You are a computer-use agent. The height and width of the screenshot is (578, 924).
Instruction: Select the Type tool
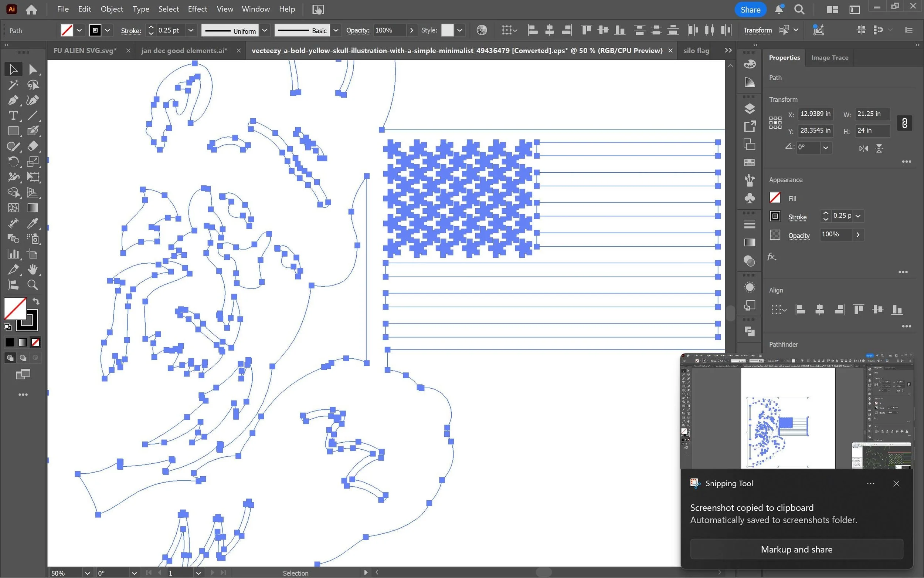click(x=13, y=115)
